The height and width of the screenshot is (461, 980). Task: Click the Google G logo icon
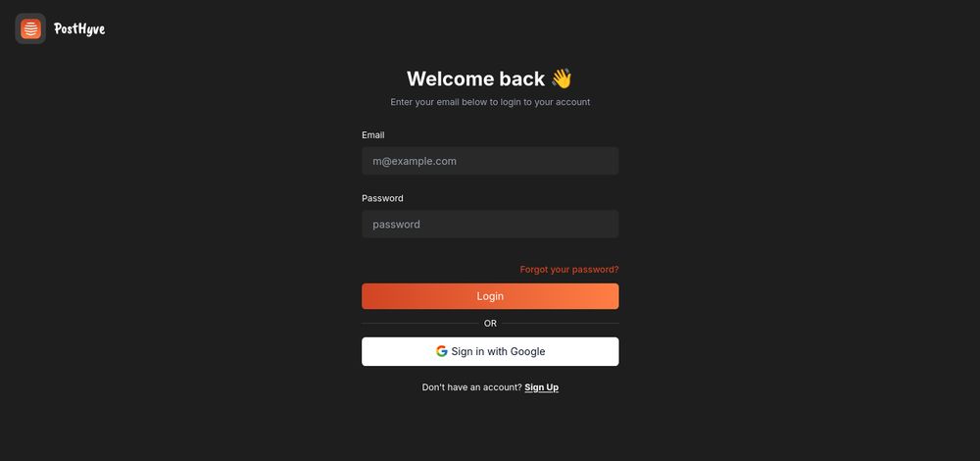442,351
